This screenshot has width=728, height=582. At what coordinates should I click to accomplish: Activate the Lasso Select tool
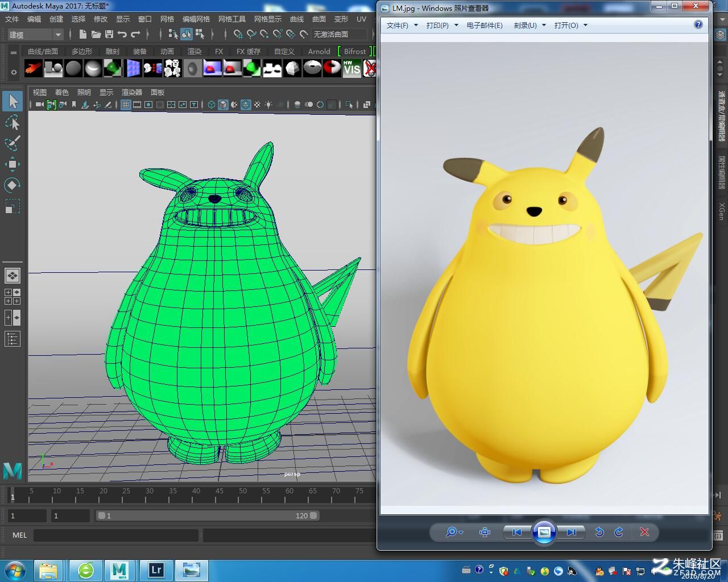coord(13,122)
